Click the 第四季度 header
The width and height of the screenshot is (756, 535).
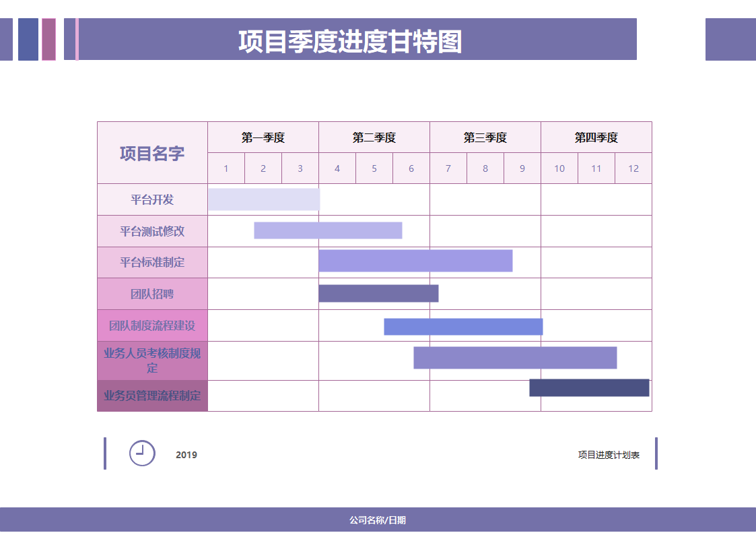[596, 137]
